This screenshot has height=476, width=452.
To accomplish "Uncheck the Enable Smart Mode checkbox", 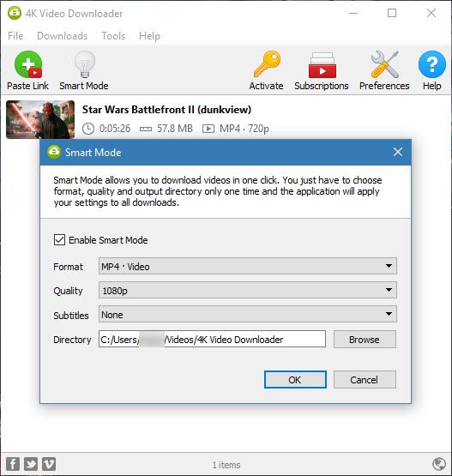I will [x=59, y=240].
